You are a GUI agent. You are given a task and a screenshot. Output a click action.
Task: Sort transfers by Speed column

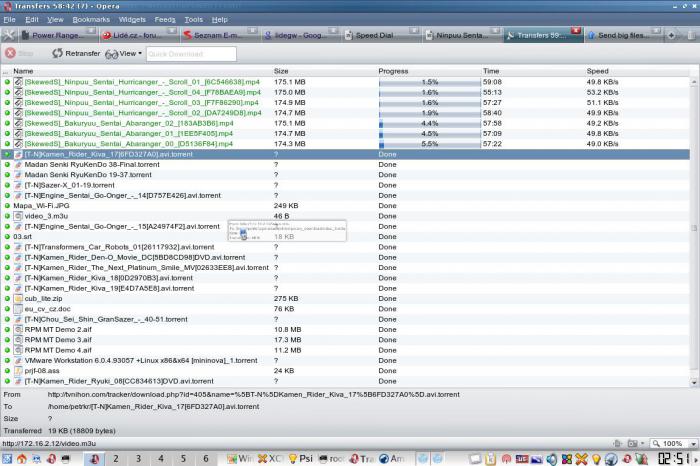click(x=597, y=71)
